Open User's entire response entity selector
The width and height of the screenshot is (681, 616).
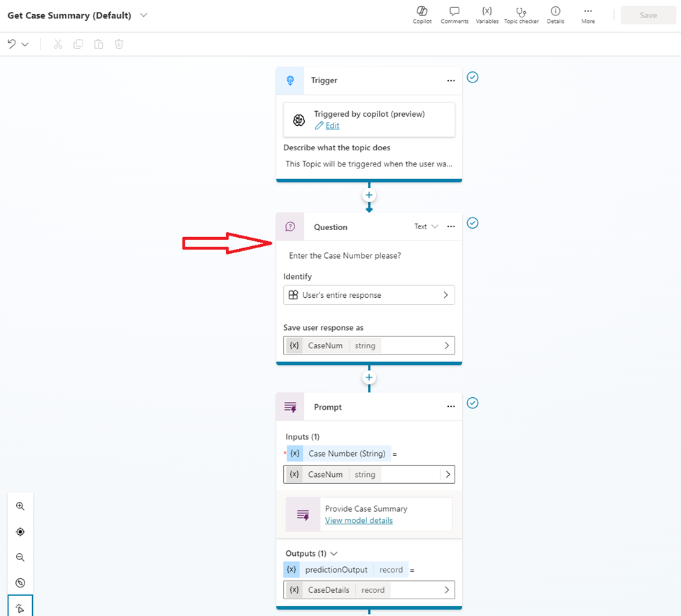[369, 295]
